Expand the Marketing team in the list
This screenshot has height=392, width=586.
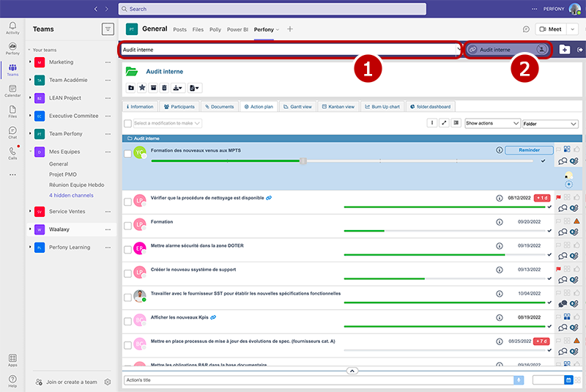click(61, 62)
